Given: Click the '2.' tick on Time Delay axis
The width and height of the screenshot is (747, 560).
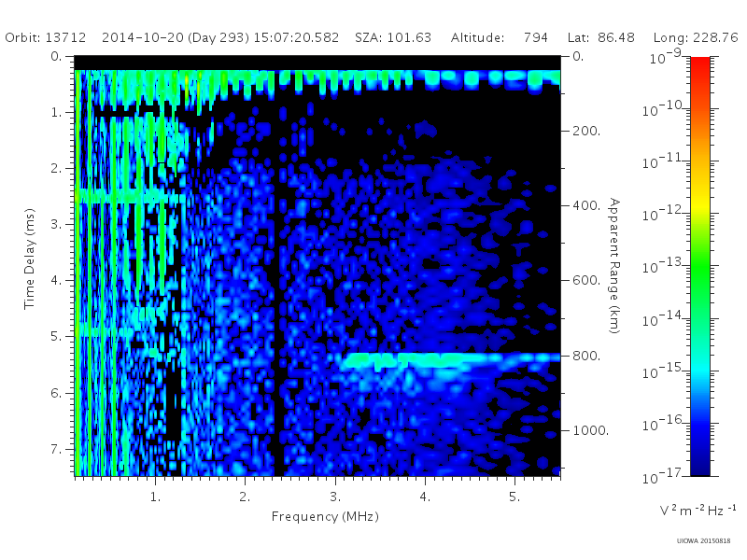Looking at the screenshot, I should (56, 169).
